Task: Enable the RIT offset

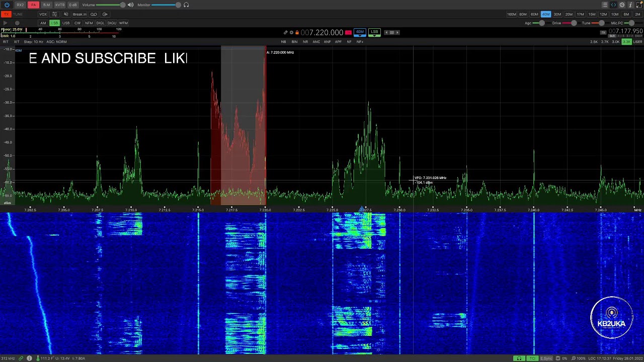Action: coord(6,42)
